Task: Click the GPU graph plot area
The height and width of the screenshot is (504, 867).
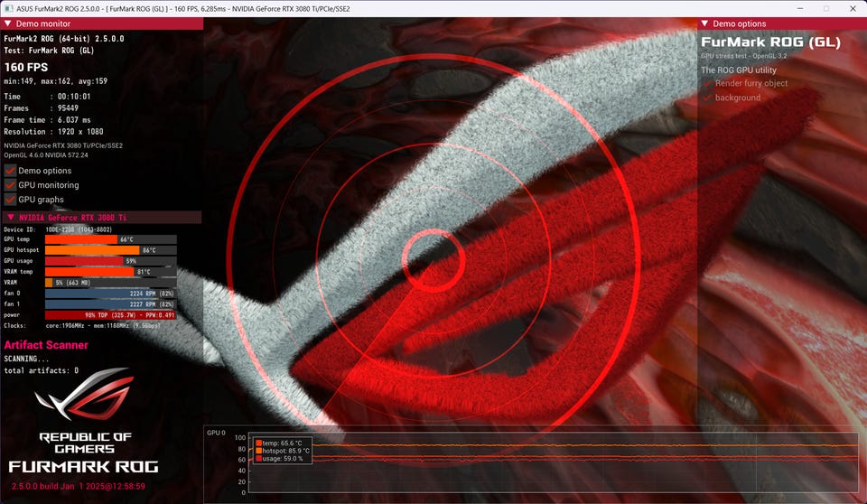Action: click(x=553, y=463)
